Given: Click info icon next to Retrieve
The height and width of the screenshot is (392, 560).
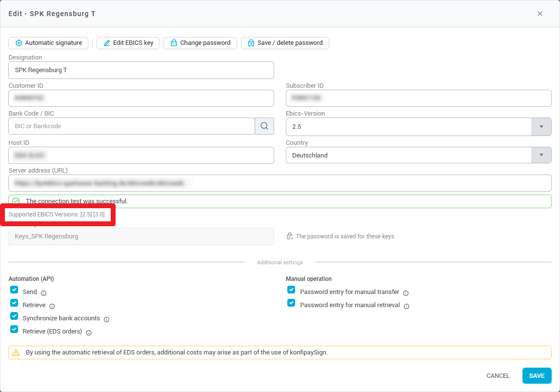Looking at the screenshot, I should (x=52, y=306).
